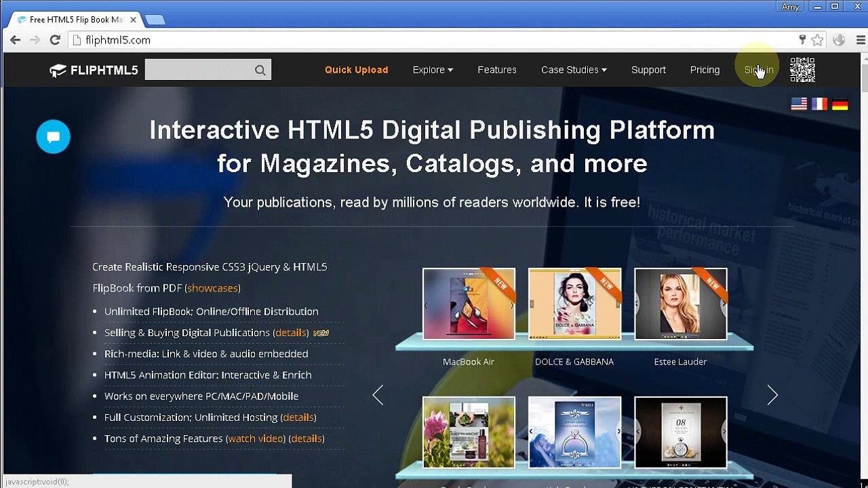The width and height of the screenshot is (868, 488).
Task: Click "HTML5 Animation Editor: Interactive & Enrich" text
Action: click(208, 375)
